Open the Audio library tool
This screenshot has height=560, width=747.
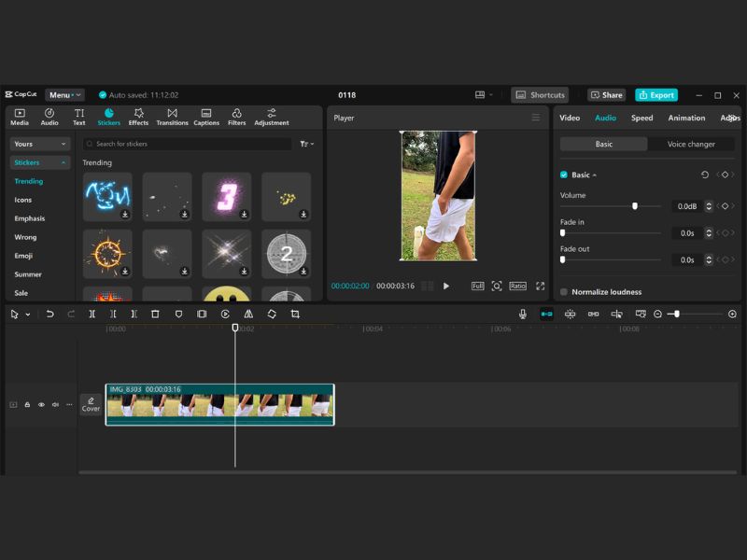(49, 117)
